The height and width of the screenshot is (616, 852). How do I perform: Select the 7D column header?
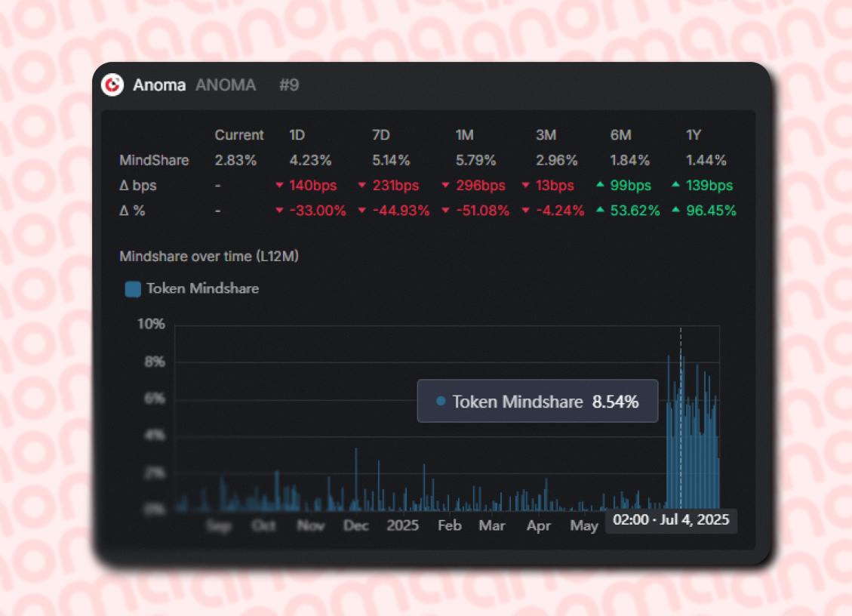381,135
